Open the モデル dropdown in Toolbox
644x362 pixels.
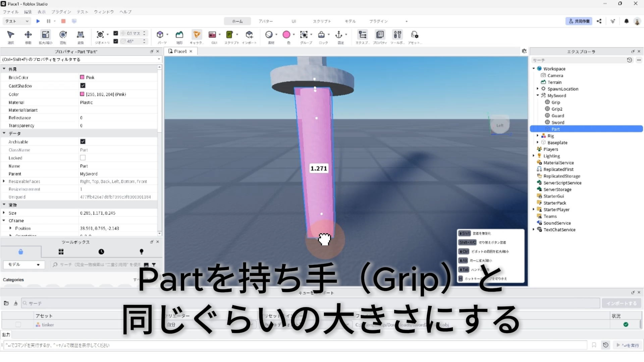tap(23, 265)
